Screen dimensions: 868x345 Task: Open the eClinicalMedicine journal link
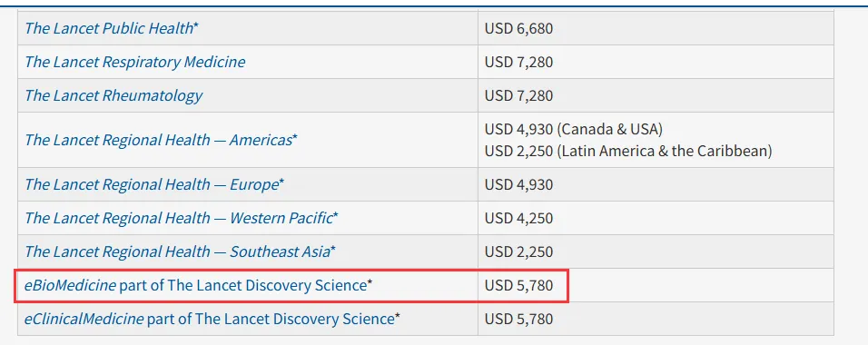click(x=84, y=319)
